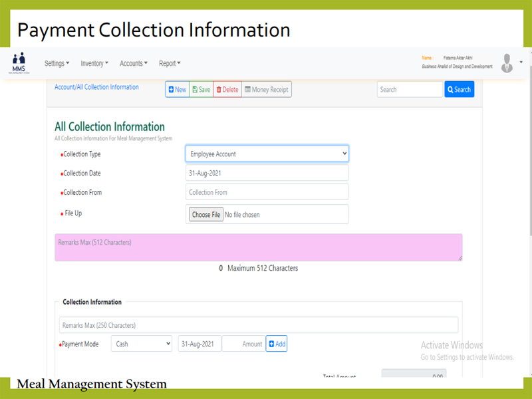Click the Account/All Collection Information breadcrumb link

(x=96, y=87)
